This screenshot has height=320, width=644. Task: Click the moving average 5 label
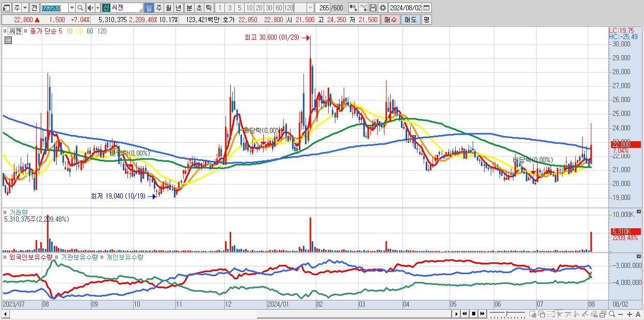61,31
